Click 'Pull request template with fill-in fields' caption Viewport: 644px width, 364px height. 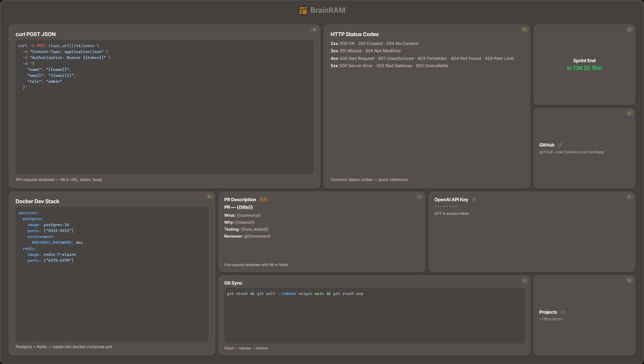tap(256, 265)
